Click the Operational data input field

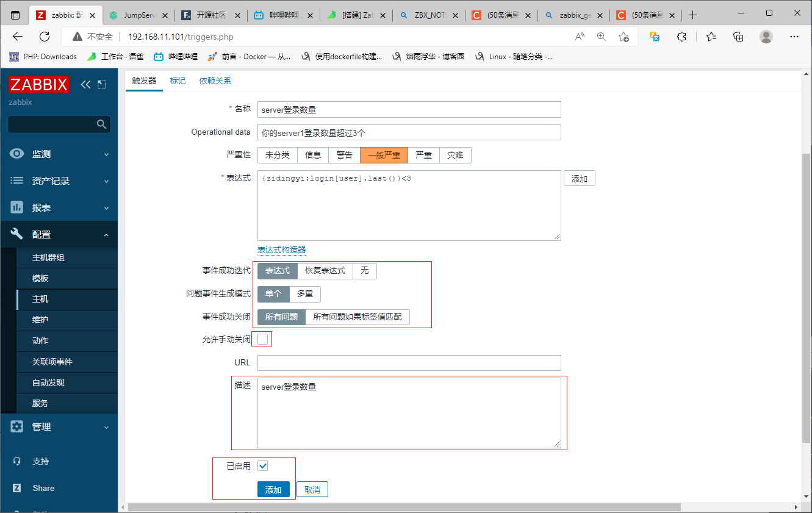tap(409, 132)
